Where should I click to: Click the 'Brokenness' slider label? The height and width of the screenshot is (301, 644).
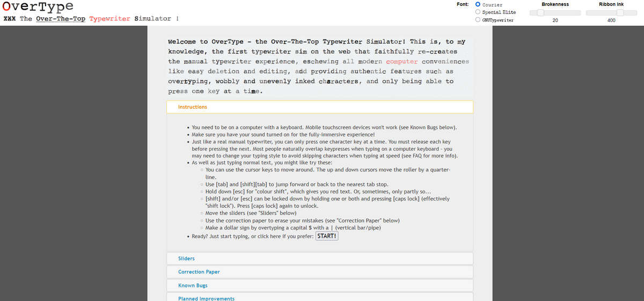point(555,4)
